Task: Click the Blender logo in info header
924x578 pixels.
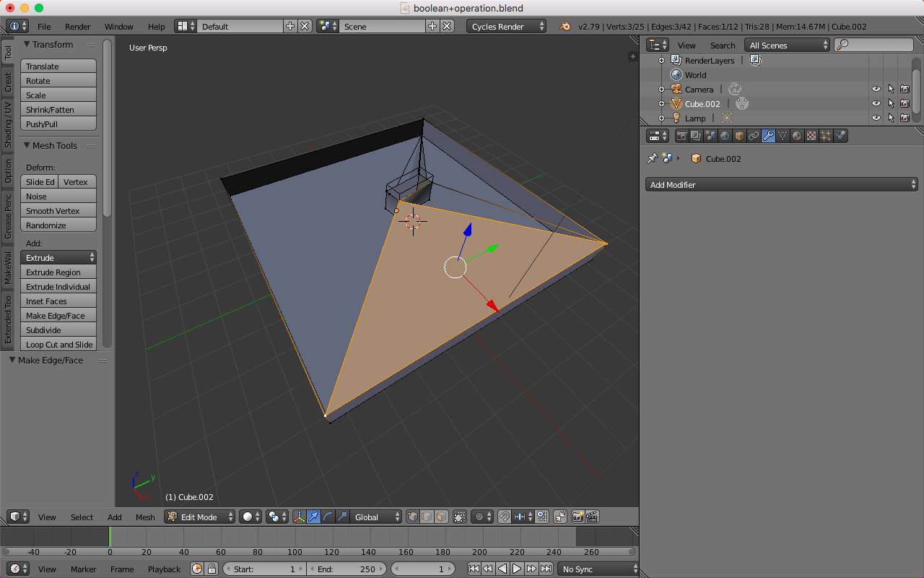Action: (x=565, y=26)
